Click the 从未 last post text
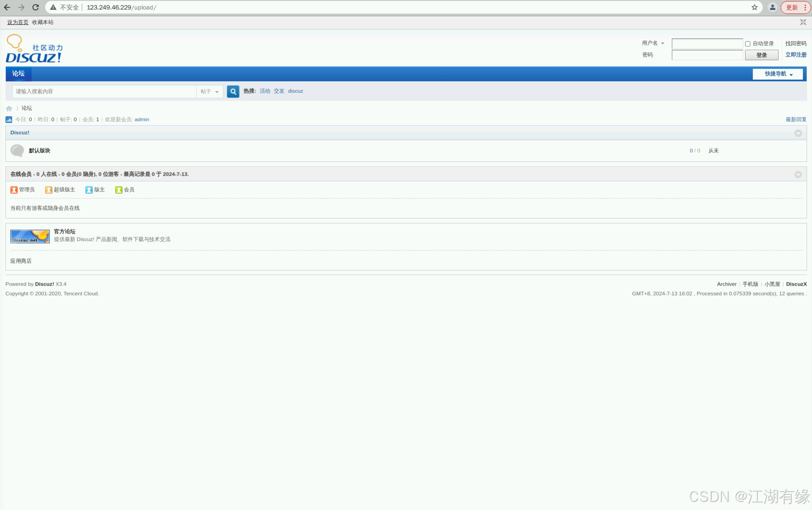This screenshot has height=510, width=812. (x=713, y=151)
